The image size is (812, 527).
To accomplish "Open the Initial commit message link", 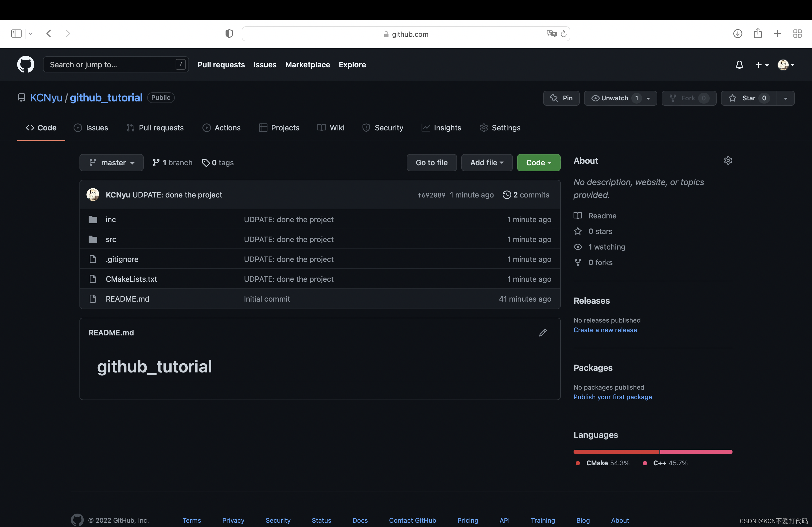I will click(x=267, y=299).
